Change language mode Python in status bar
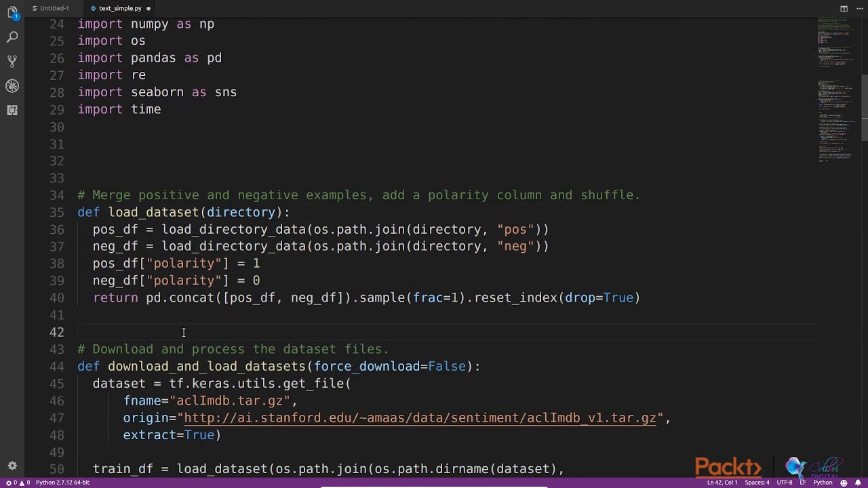Screen dimensions: 868x488 tap(822, 483)
